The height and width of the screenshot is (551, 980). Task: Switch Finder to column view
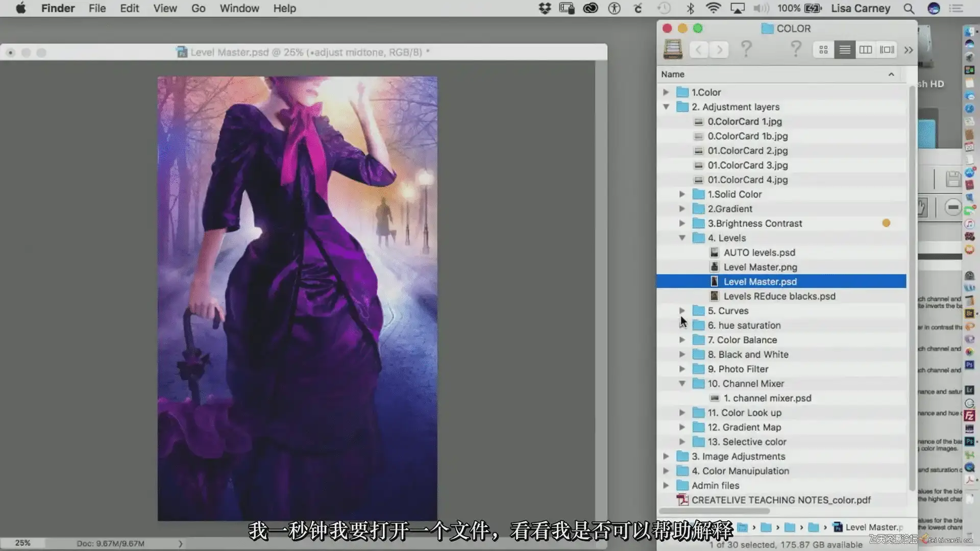(866, 49)
